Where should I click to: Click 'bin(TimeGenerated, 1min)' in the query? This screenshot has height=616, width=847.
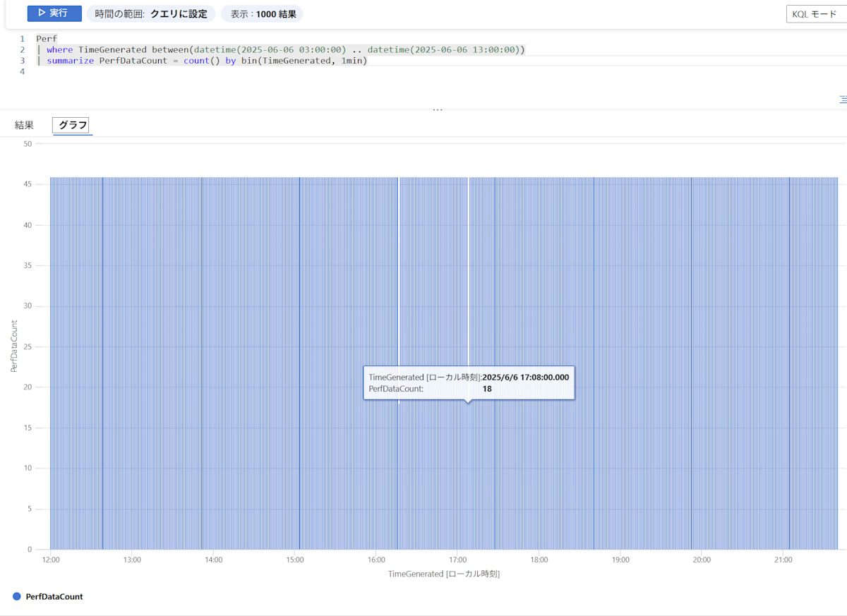tap(304, 61)
